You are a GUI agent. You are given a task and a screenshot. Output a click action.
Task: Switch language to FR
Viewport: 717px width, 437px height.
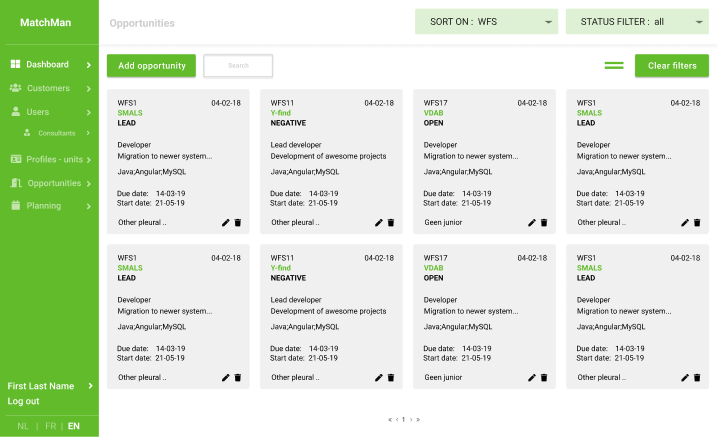coord(50,426)
